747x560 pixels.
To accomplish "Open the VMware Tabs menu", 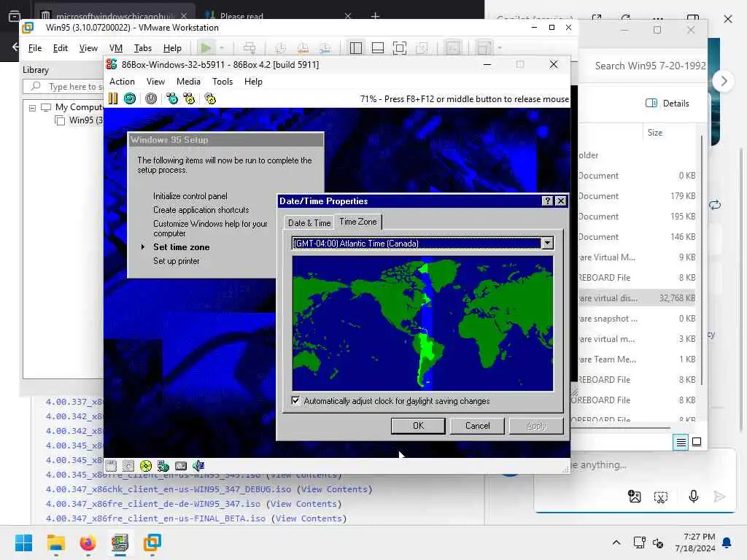I will pos(142,48).
